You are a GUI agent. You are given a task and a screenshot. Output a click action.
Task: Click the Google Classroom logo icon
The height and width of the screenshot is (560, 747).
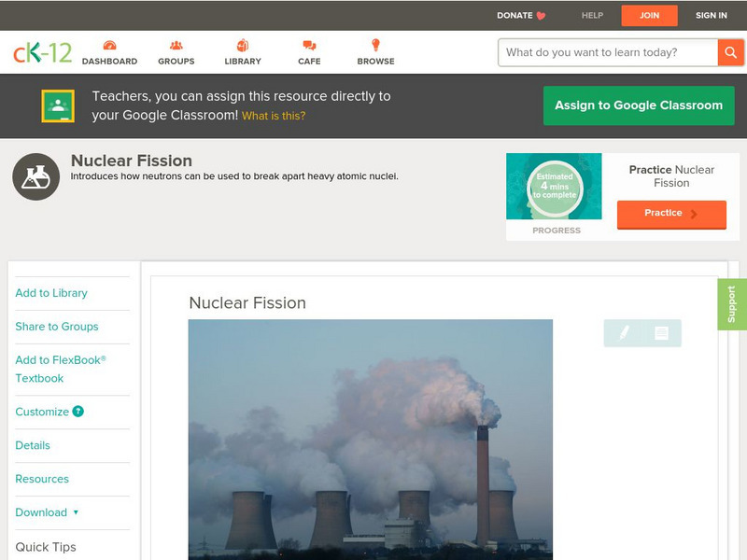click(58, 105)
